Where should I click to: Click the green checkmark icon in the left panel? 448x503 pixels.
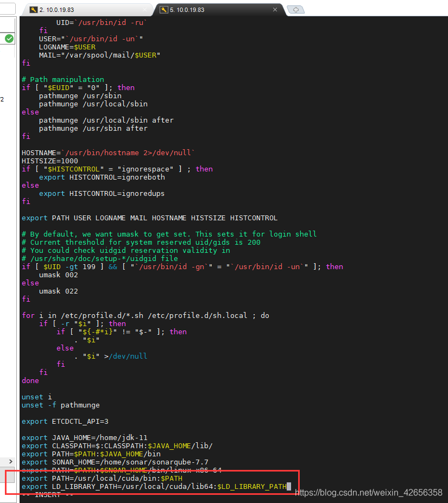pyautogui.click(x=9, y=39)
